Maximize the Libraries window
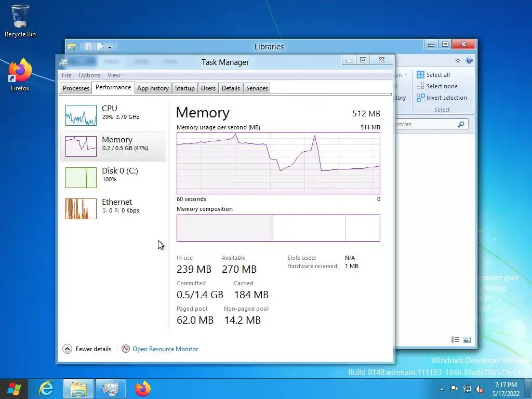532x399 pixels. pyautogui.click(x=445, y=44)
